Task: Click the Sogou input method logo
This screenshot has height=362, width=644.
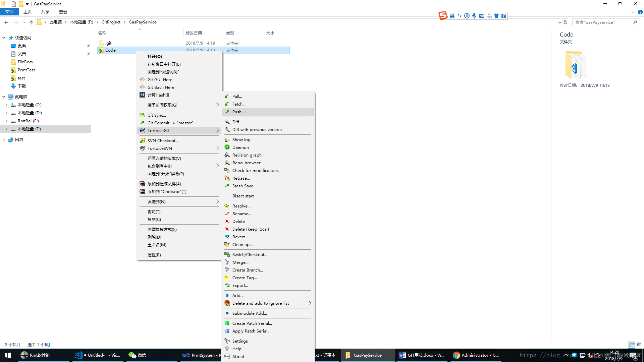Action: [443, 15]
